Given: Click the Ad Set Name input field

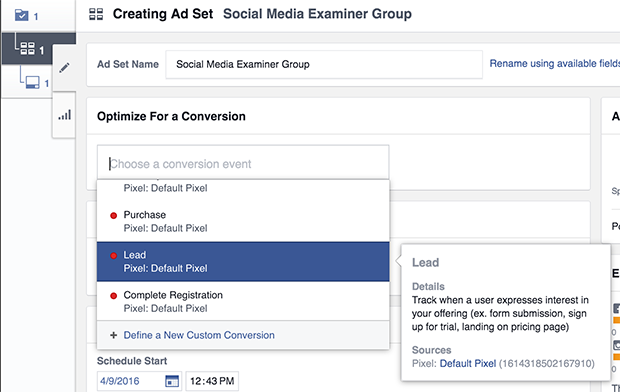Looking at the screenshot, I should coord(324,64).
